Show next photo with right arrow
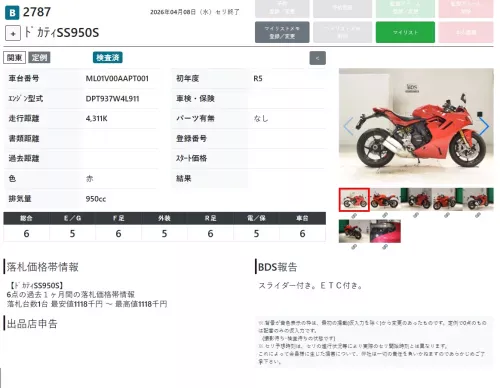 click(484, 126)
